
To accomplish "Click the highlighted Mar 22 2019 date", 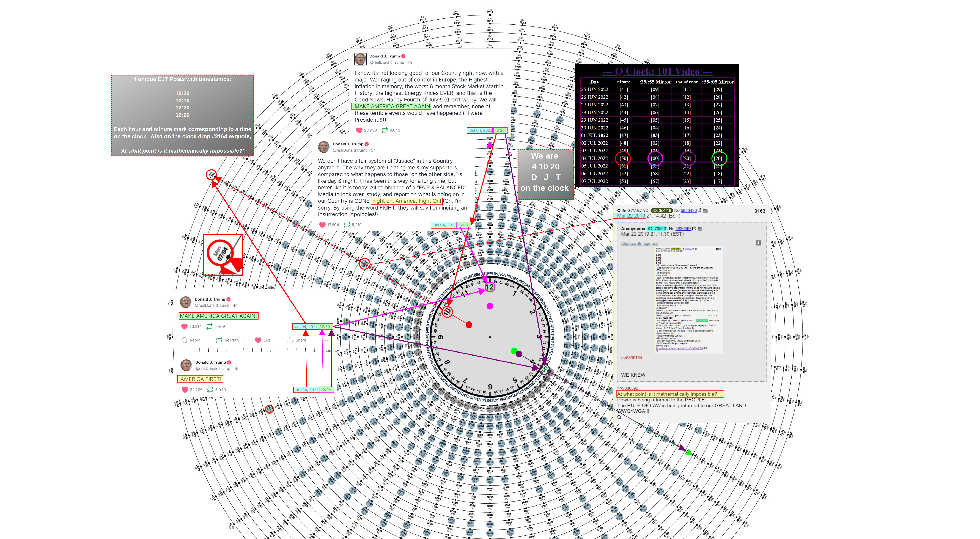I will pyautogui.click(x=630, y=216).
